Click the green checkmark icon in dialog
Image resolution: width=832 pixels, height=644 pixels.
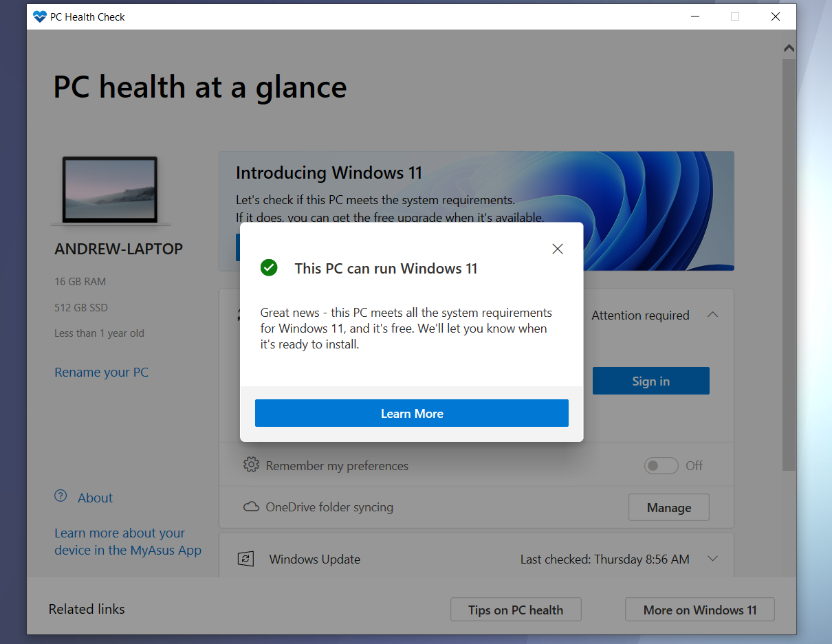[x=269, y=268]
